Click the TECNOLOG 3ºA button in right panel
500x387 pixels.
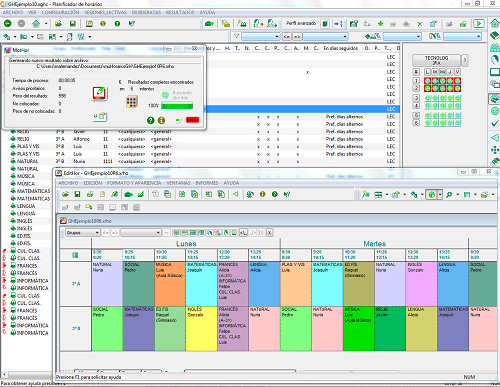click(436, 60)
